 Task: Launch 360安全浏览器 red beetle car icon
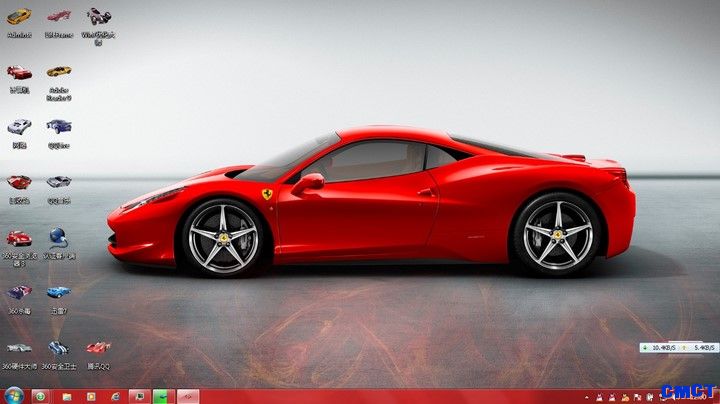[x=19, y=238]
